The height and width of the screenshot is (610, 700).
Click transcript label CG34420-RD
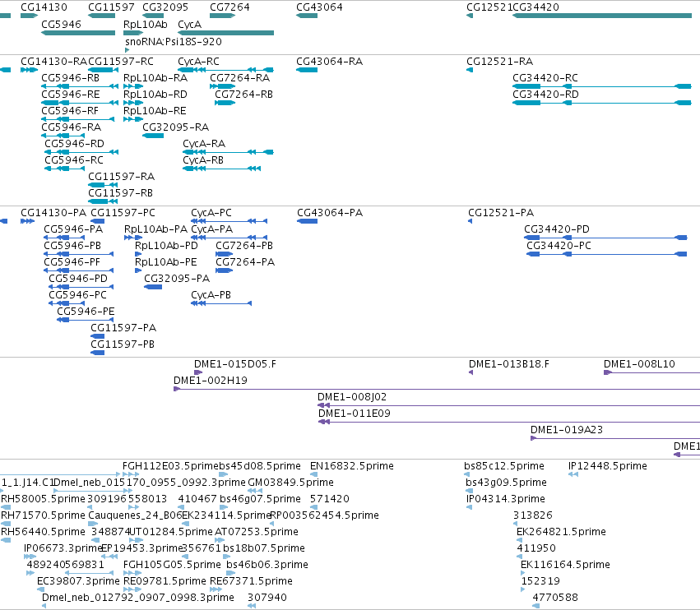tap(545, 95)
